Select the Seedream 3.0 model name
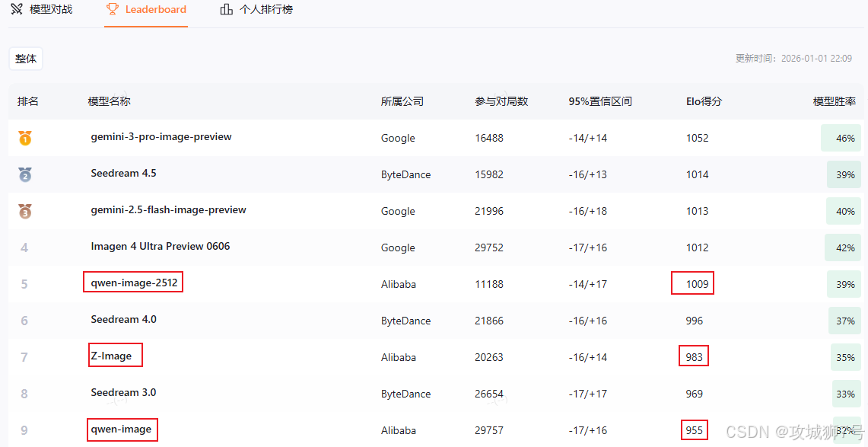 pyautogui.click(x=123, y=393)
